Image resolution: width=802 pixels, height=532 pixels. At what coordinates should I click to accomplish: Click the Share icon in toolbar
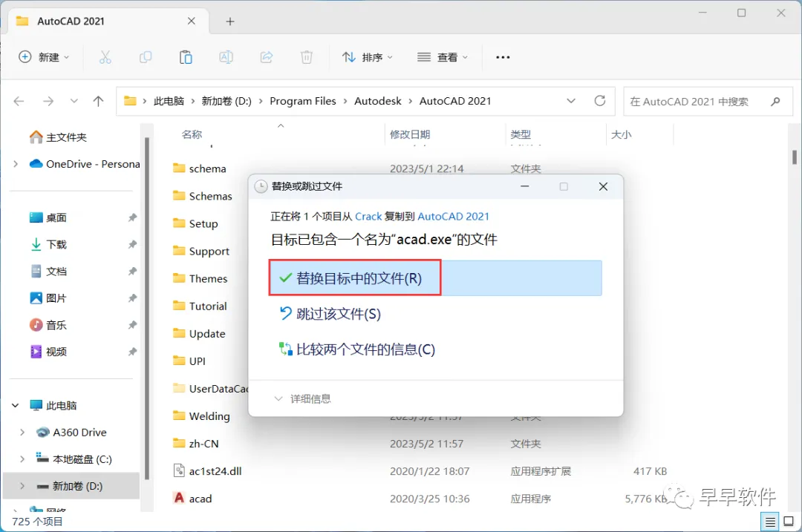tap(267, 57)
